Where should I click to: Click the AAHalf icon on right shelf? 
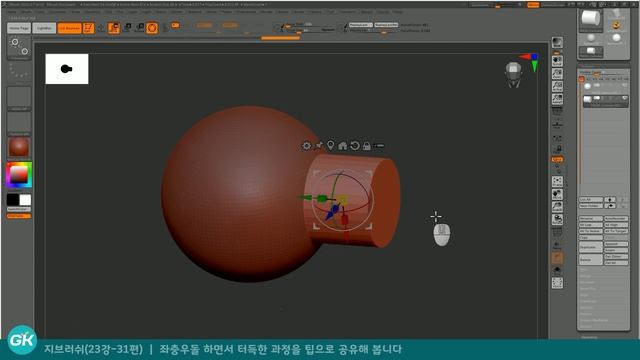click(557, 99)
